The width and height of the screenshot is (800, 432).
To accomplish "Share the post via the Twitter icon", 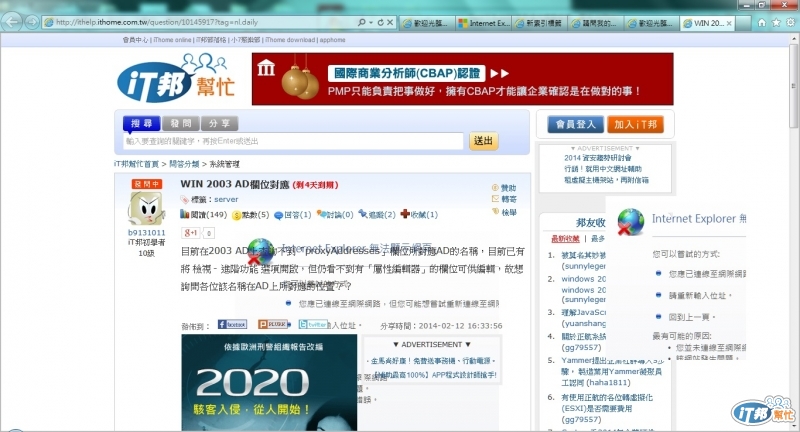I will [313, 324].
